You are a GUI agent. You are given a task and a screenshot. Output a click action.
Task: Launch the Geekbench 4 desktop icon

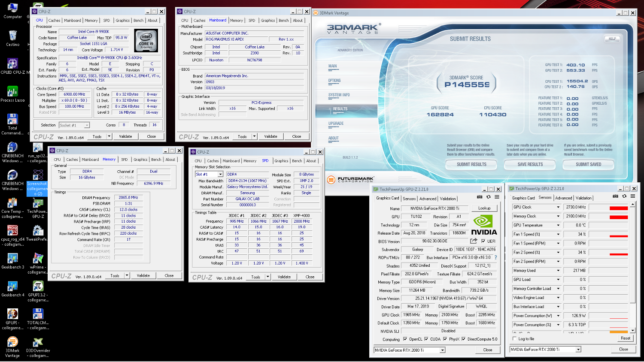(12, 289)
